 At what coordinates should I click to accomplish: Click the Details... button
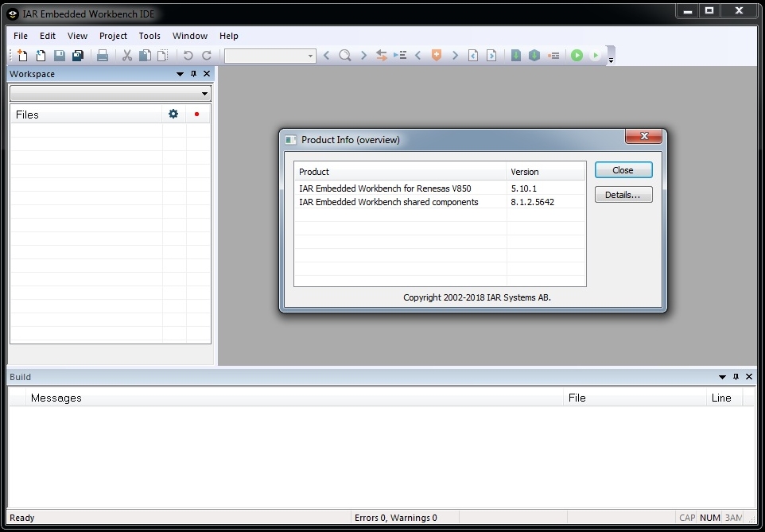tap(623, 195)
